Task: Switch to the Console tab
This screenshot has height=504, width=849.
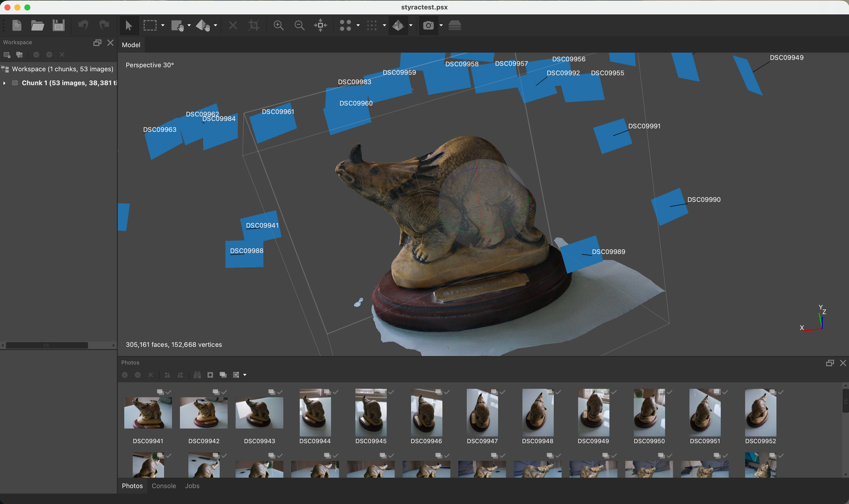Action: click(x=164, y=486)
